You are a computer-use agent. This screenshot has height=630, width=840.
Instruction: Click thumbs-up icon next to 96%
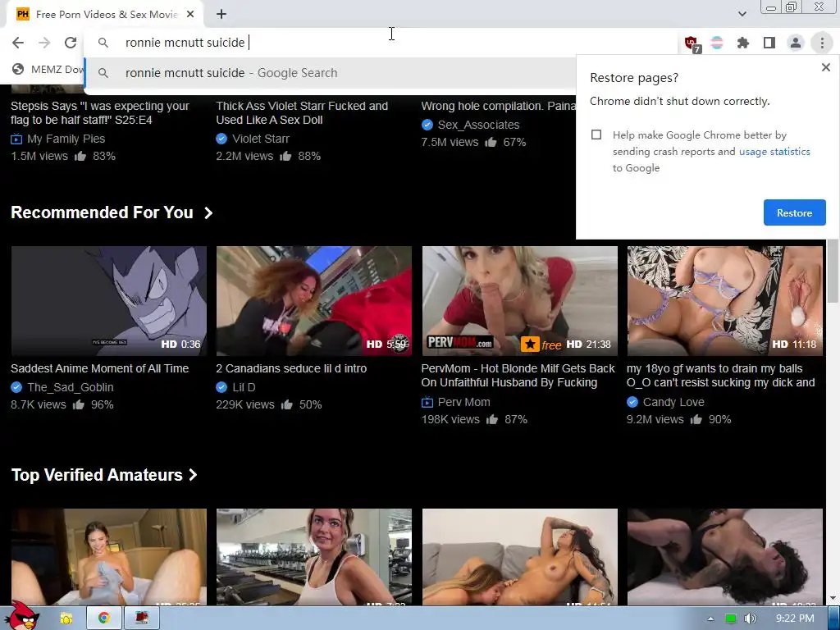click(x=79, y=404)
